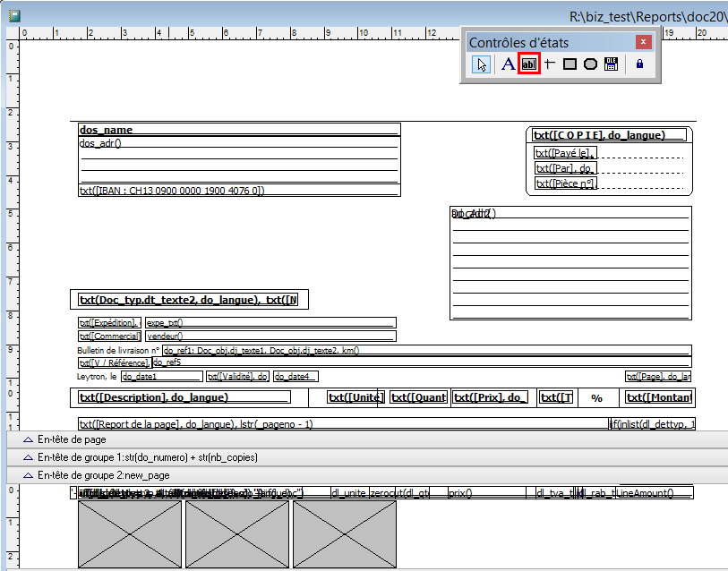Select the En-tête de groupe 2:new_page band
This screenshot has height=571, width=728.
point(367,475)
